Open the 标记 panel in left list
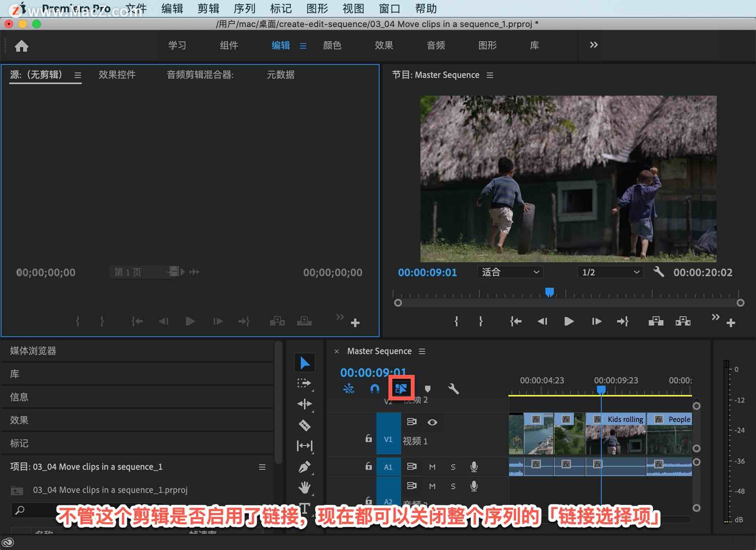 pos(19,443)
